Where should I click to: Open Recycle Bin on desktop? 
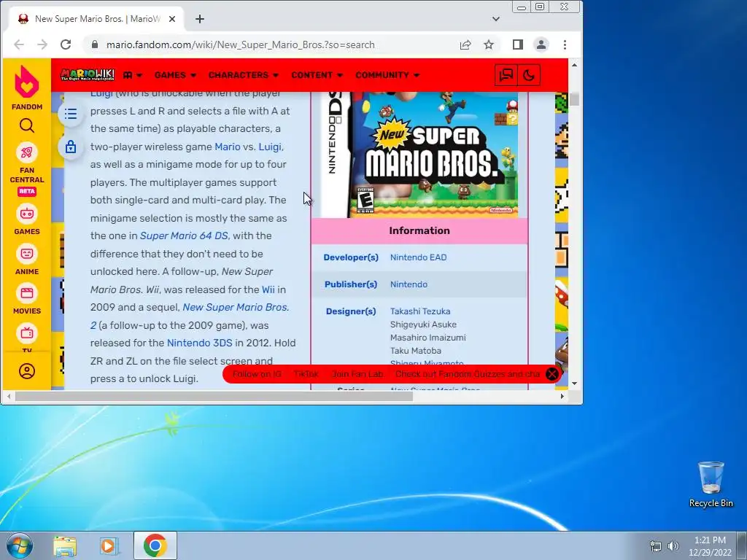pyautogui.click(x=711, y=484)
